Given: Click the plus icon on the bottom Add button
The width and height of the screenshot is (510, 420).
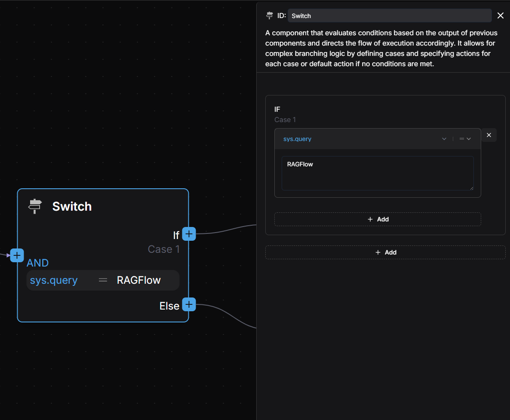Looking at the screenshot, I should click(378, 252).
